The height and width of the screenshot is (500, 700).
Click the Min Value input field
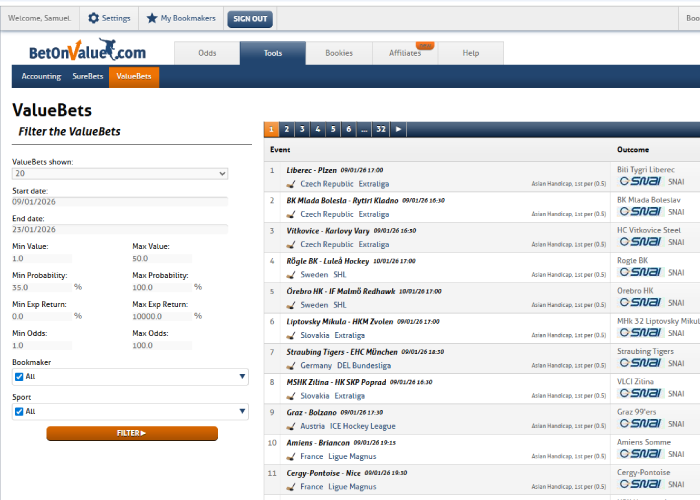point(42,258)
